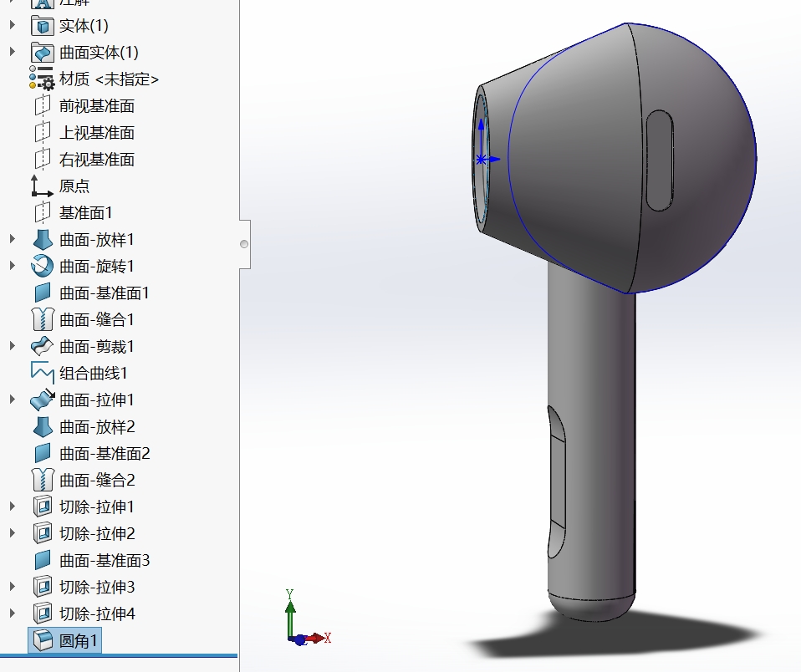Image resolution: width=801 pixels, height=672 pixels.
Task: Select the 曲面-剪裁1 label
Action: (x=96, y=346)
